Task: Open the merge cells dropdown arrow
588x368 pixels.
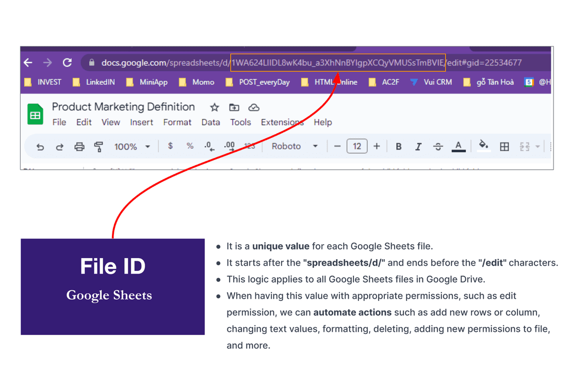Action: tap(536, 146)
